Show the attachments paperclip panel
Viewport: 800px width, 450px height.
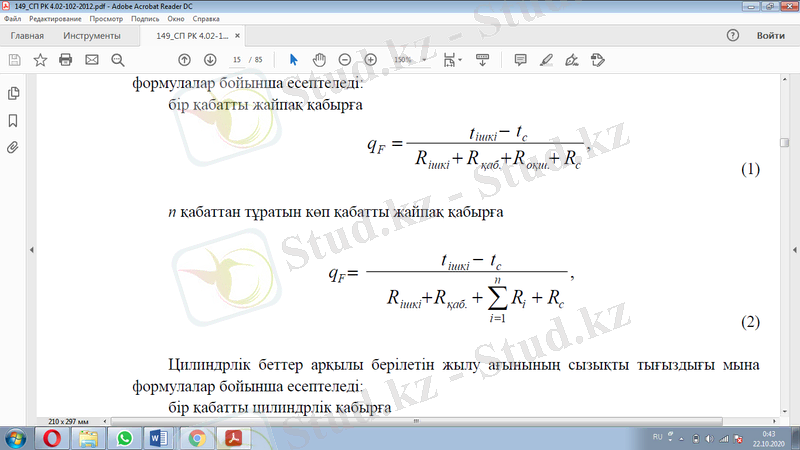[x=14, y=147]
